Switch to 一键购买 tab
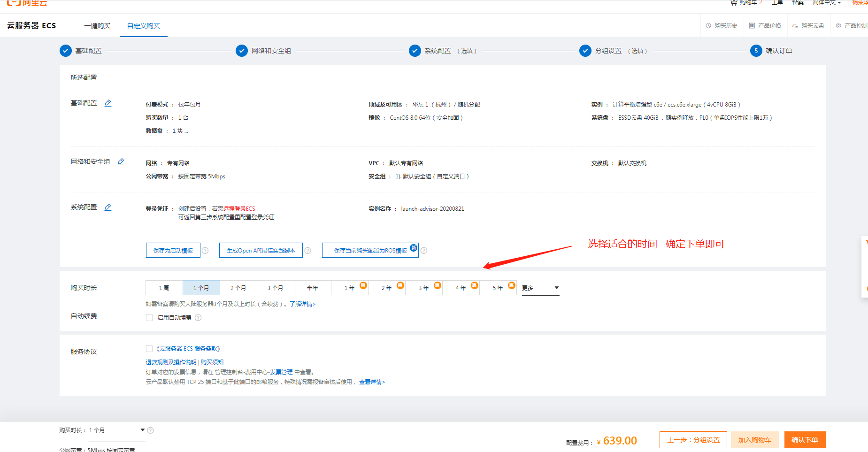This screenshot has width=868, height=452. (x=98, y=26)
